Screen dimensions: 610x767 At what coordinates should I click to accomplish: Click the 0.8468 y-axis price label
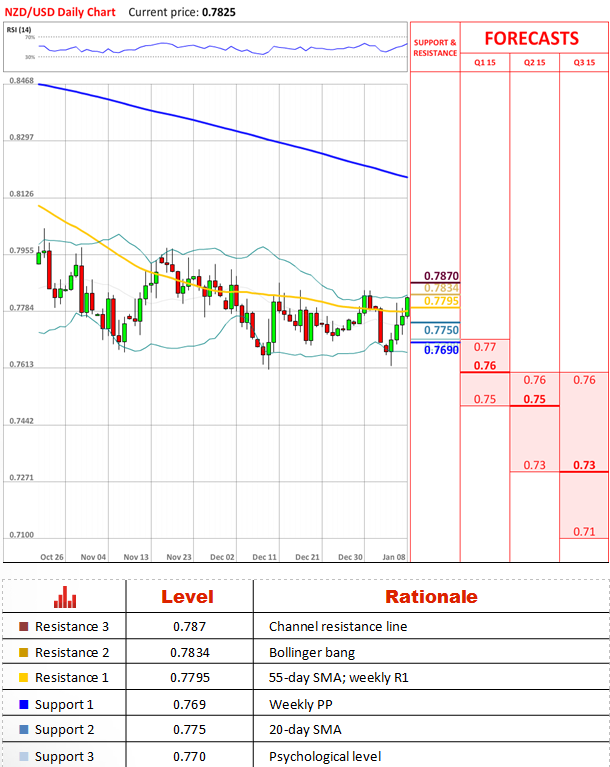point(22,81)
